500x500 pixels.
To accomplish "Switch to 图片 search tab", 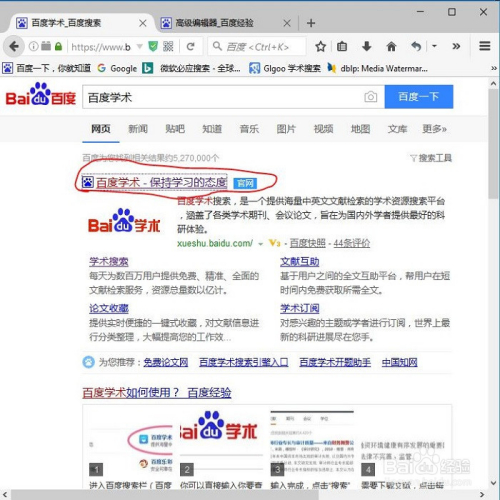I will click(x=286, y=129).
